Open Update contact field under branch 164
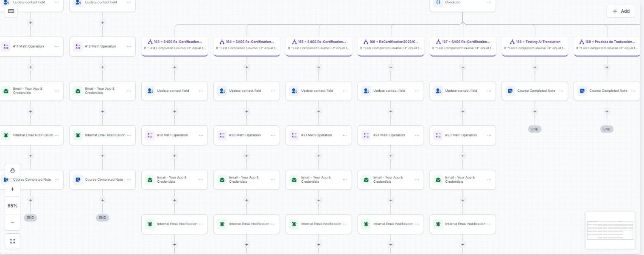 247,91
